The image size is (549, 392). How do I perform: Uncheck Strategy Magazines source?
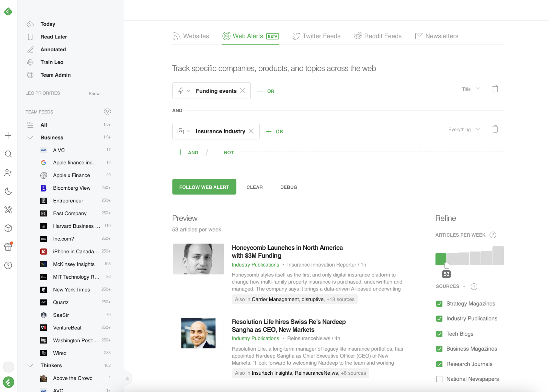tap(439, 304)
